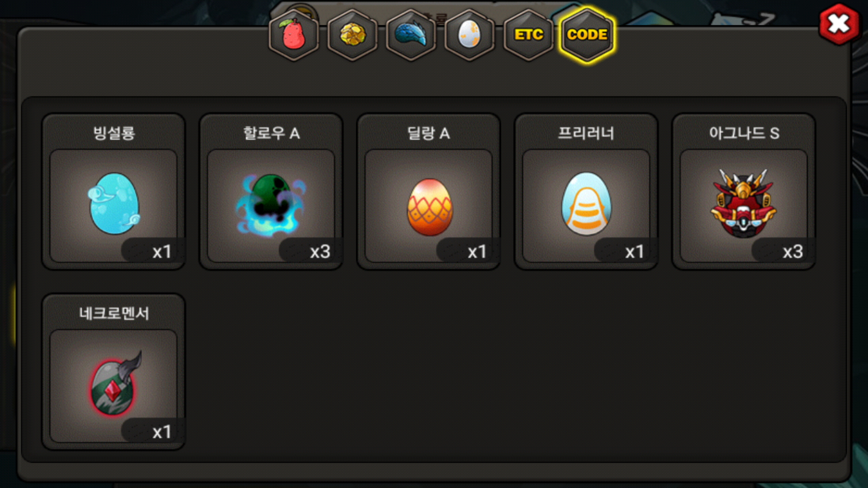This screenshot has height=488, width=868.
Task: Open the blue dragon wing category tab
Action: (x=411, y=35)
